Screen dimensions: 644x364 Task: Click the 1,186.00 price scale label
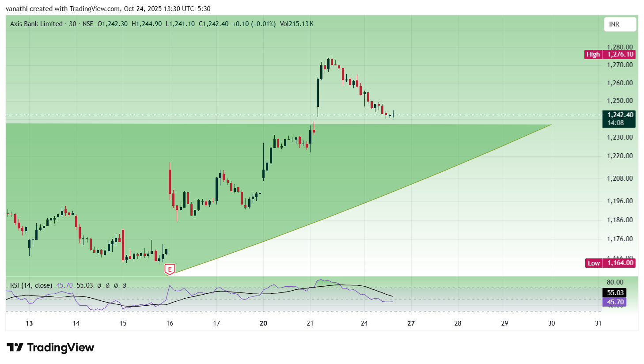tap(620, 220)
